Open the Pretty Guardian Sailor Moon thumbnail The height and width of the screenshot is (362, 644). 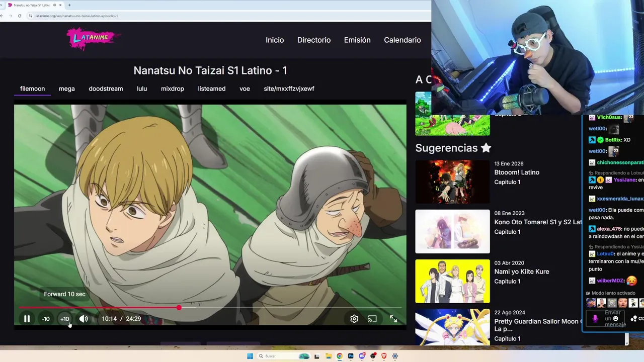(x=452, y=327)
